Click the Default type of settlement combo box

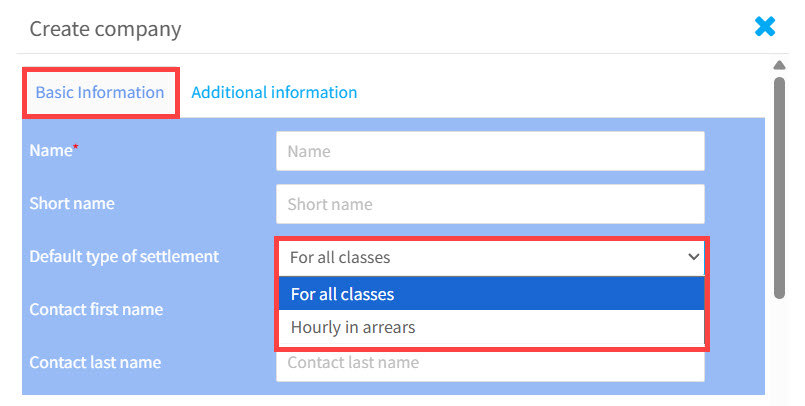[x=480, y=257]
